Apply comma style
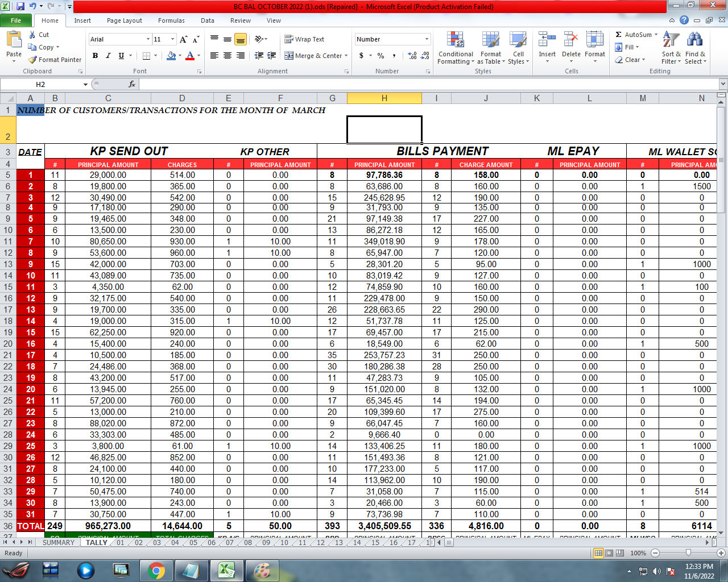 click(x=394, y=56)
